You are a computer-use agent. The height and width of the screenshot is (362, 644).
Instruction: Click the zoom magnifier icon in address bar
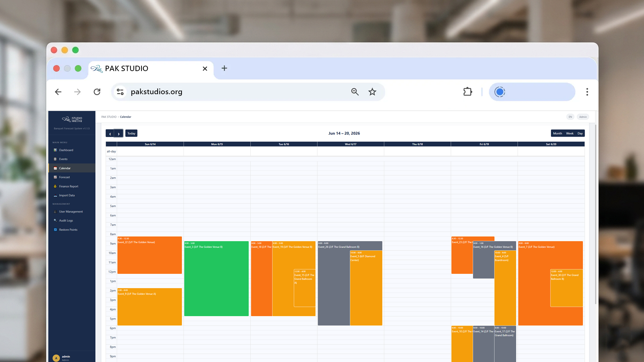coord(355,92)
